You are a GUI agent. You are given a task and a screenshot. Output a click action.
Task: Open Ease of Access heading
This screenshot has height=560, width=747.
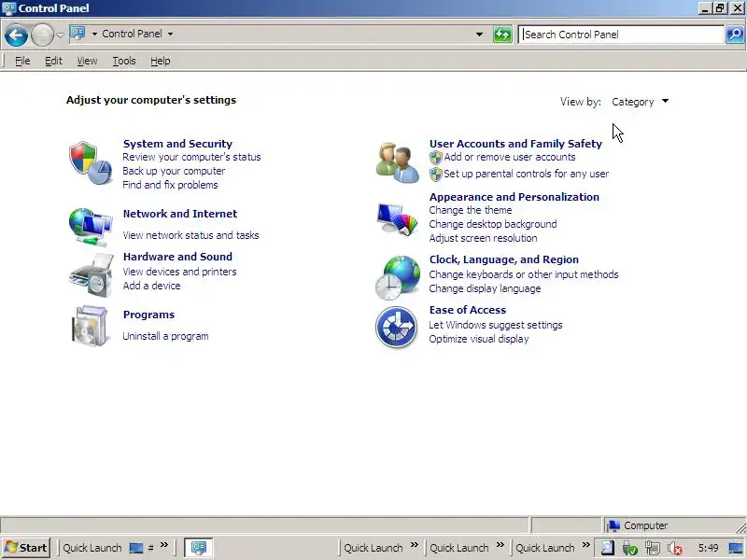point(468,310)
